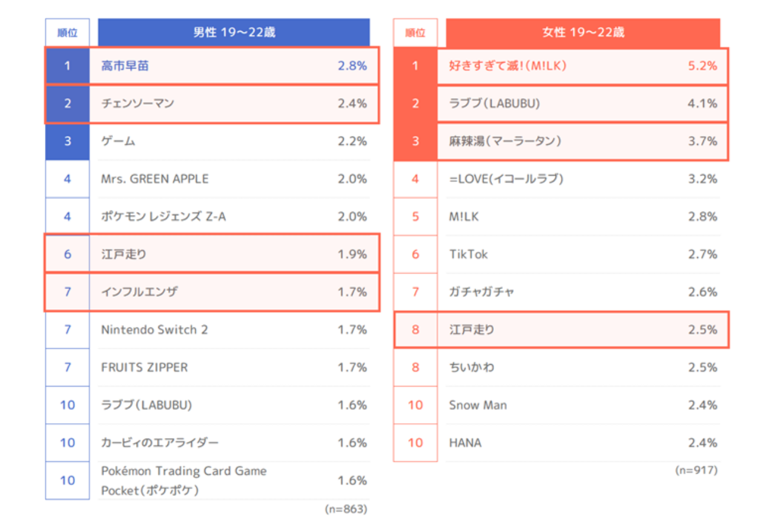Click the 女性 19〜22歳 red header
Screen dimensions: 769x532
point(583,33)
